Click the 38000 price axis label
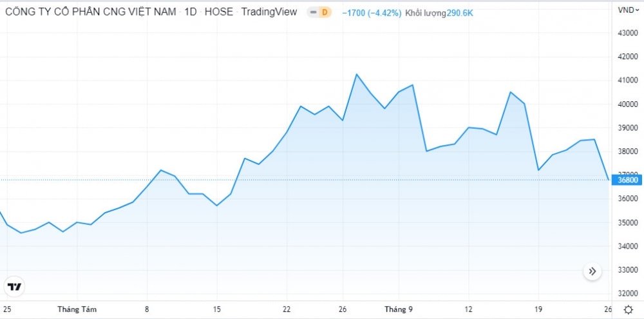Screen dimensions: 644x319 click(x=628, y=151)
